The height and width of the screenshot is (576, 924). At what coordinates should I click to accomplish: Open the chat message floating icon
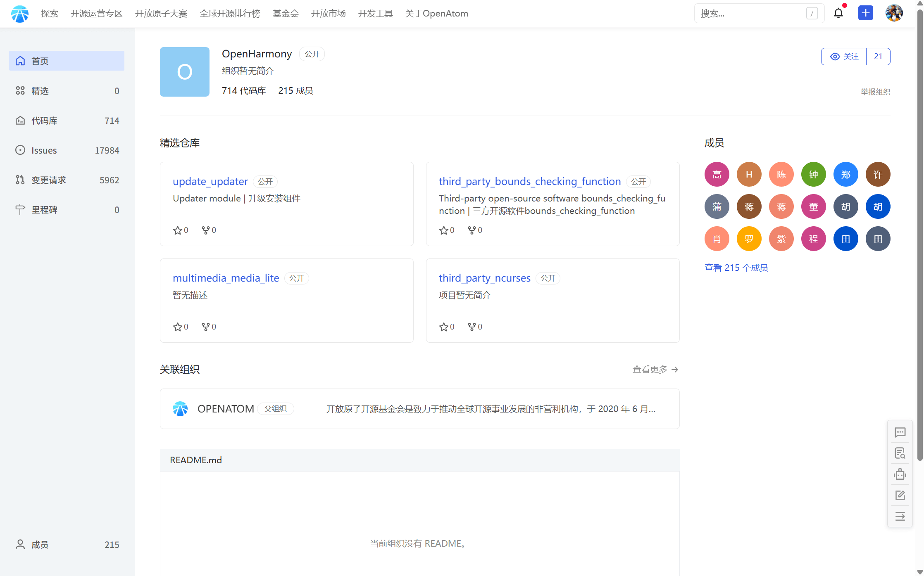900,432
